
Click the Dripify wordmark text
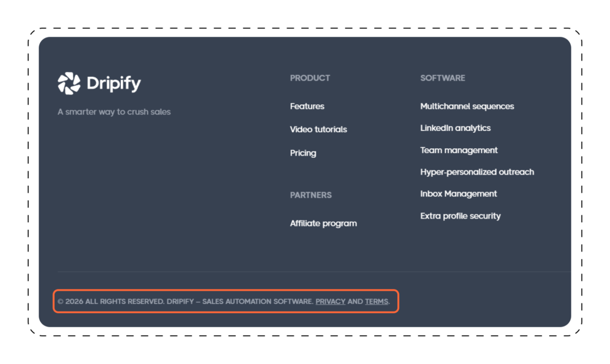[114, 83]
